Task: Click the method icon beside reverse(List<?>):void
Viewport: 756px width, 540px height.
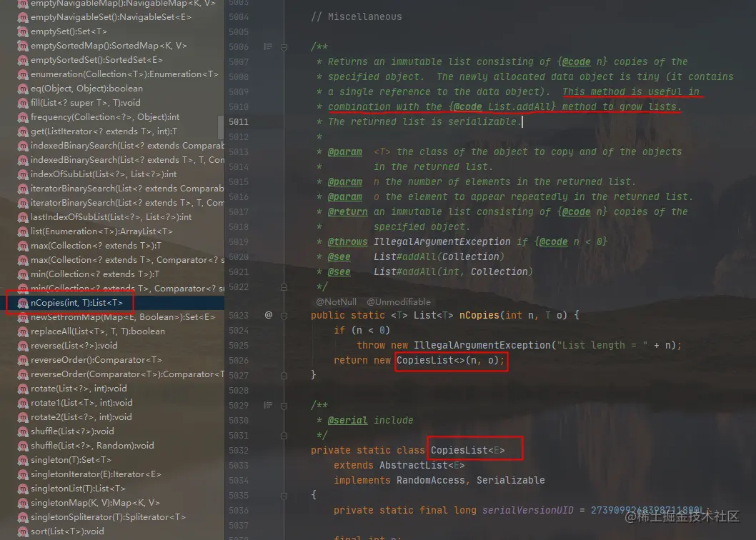Action: pos(23,346)
